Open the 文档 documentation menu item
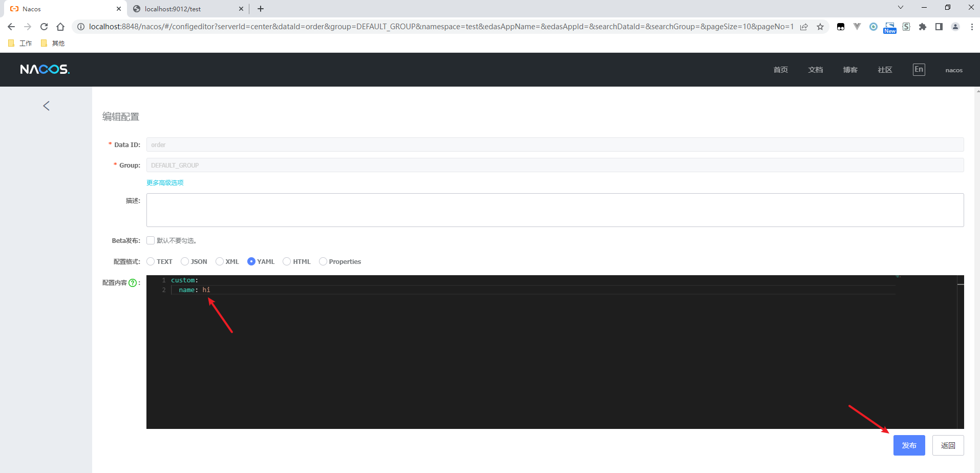 pyautogui.click(x=815, y=69)
